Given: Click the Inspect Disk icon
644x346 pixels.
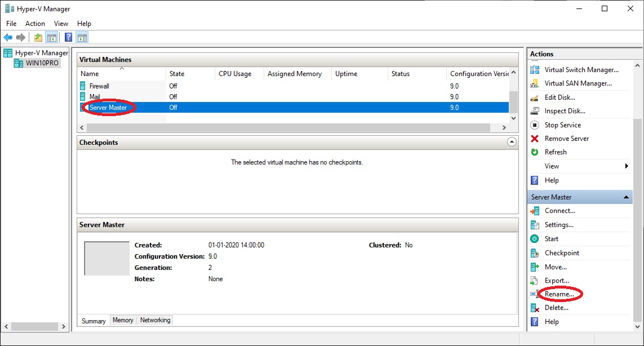Looking at the screenshot, I should (x=535, y=111).
